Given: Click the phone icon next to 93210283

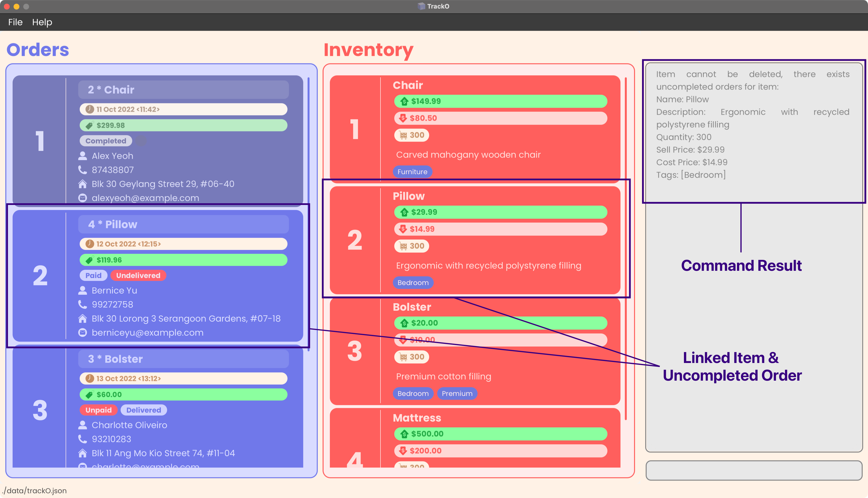Looking at the screenshot, I should 83,439.
